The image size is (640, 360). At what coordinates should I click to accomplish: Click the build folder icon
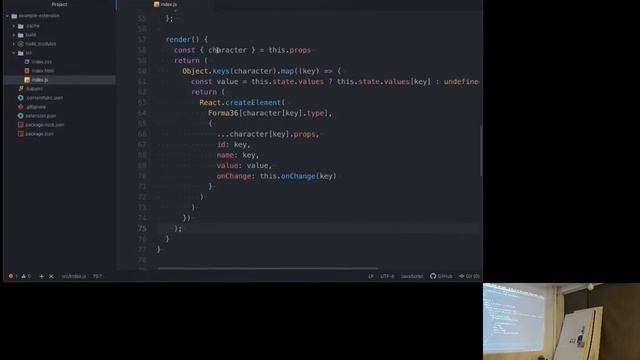point(21,35)
